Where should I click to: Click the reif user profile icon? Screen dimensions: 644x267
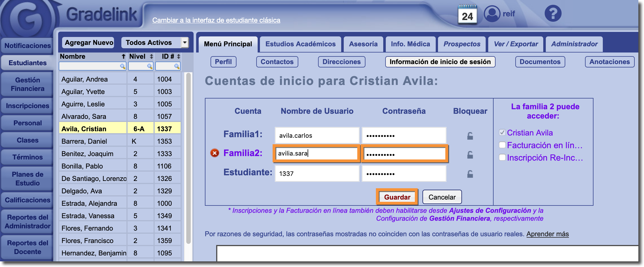point(492,14)
